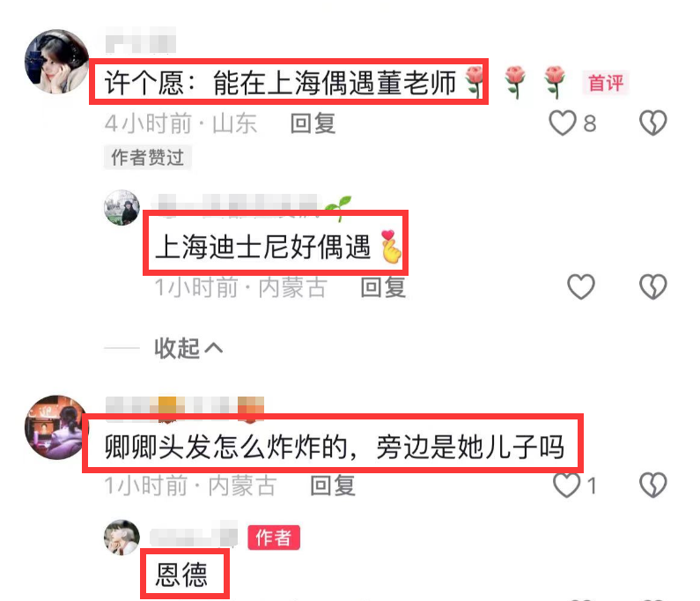This screenshot has width=700, height=601.
Task: Click the red 作者 badge
Action: (x=274, y=538)
